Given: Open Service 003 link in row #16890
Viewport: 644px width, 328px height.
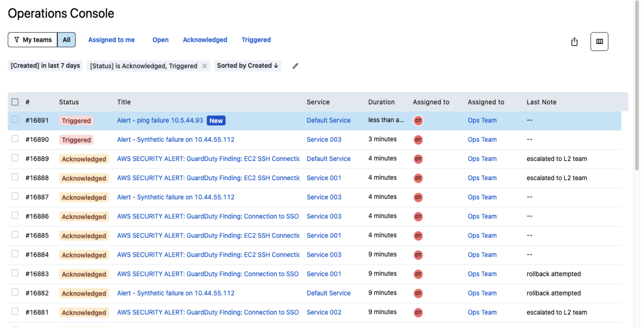Looking at the screenshot, I should pos(324,140).
